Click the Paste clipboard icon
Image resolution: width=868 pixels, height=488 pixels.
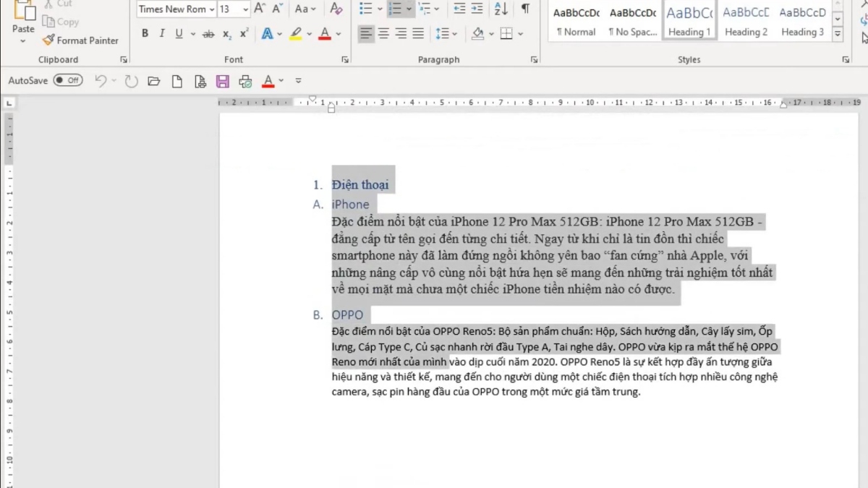click(23, 10)
